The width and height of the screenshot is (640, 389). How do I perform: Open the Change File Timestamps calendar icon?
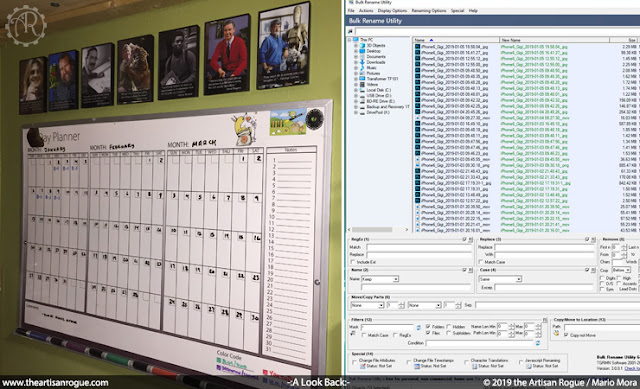click(416, 366)
